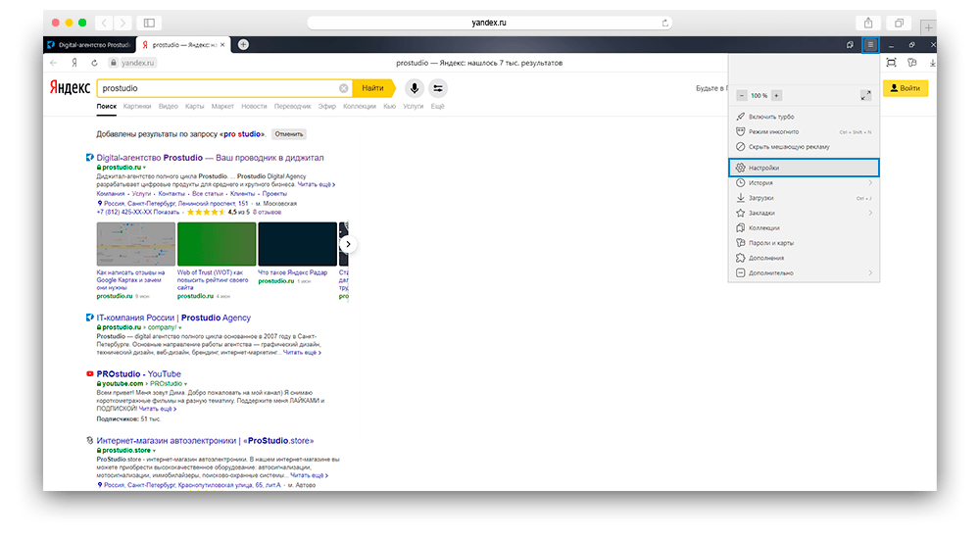Expand История submenu
The width and height of the screenshot is (980, 539).
[x=804, y=183]
